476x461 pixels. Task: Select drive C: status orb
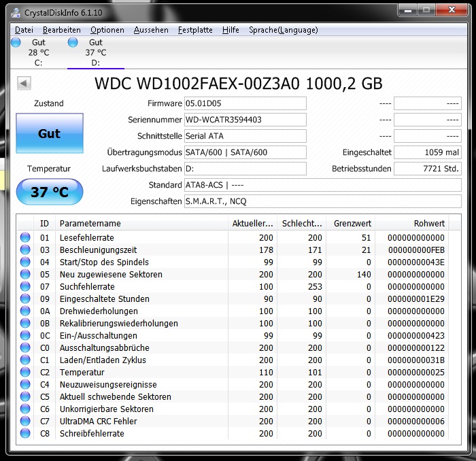point(16,42)
